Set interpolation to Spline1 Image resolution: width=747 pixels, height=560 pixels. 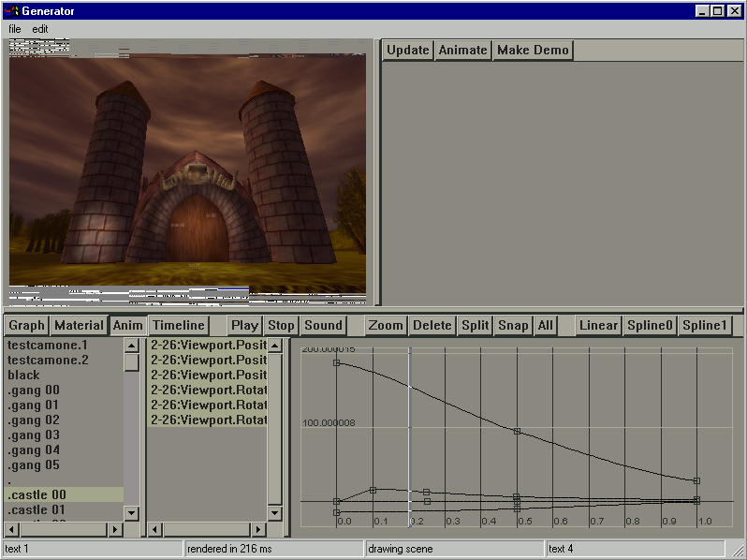tap(705, 326)
